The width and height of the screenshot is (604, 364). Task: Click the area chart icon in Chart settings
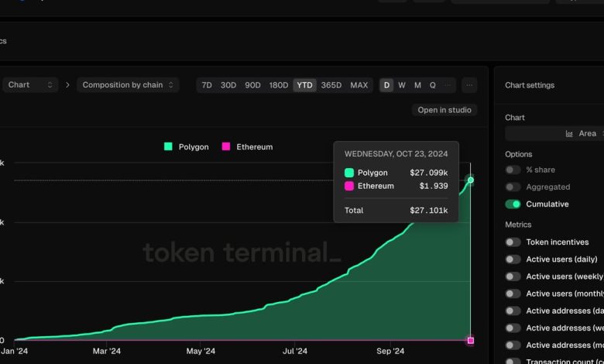pyautogui.click(x=570, y=134)
